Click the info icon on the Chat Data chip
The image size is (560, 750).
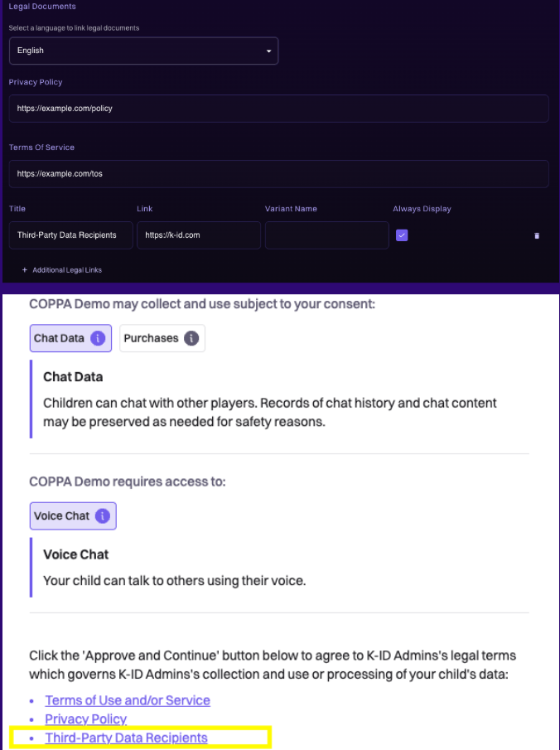point(99,338)
